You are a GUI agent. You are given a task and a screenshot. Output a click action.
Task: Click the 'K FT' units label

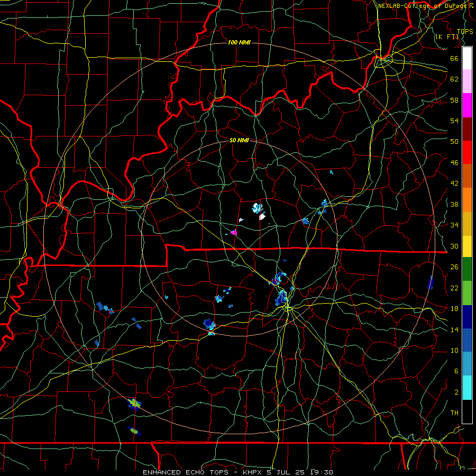tap(447, 37)
